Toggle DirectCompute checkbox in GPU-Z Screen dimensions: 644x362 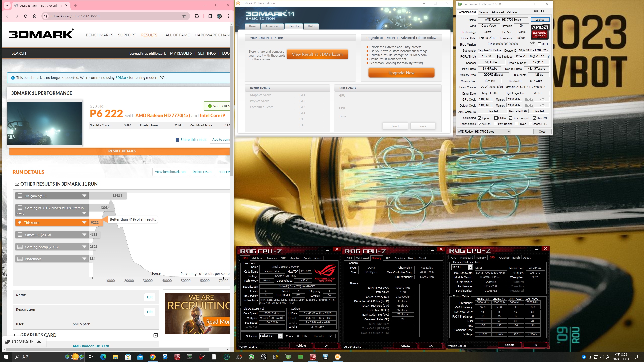[x=510, y=118]
